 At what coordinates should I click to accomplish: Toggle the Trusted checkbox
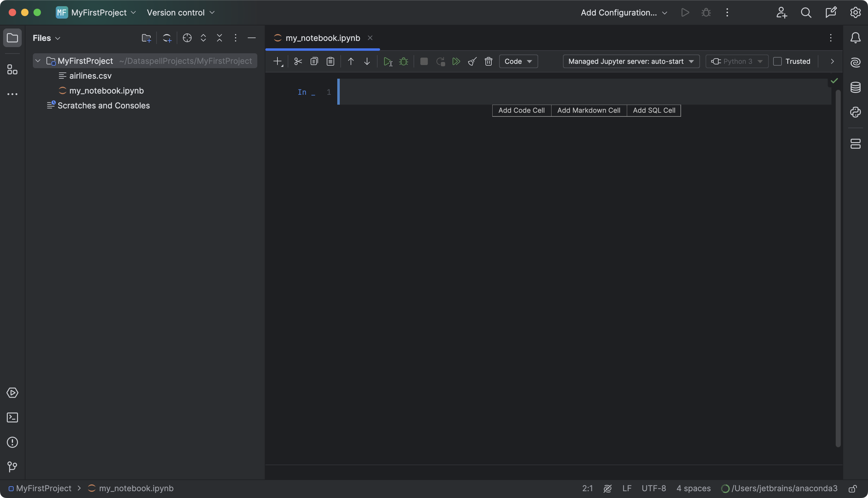coord(777,61)
